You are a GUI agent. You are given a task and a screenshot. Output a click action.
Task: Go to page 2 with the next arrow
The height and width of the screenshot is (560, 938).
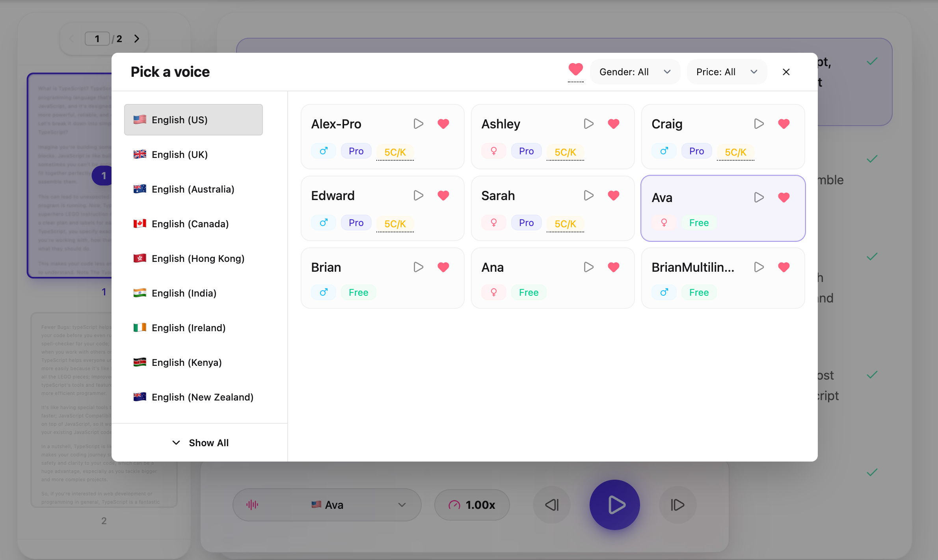[x=137, y=38]
